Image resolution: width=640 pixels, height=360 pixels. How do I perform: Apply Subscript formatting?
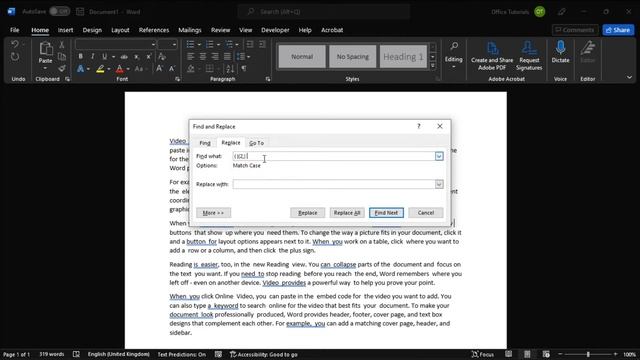[137, 56]
